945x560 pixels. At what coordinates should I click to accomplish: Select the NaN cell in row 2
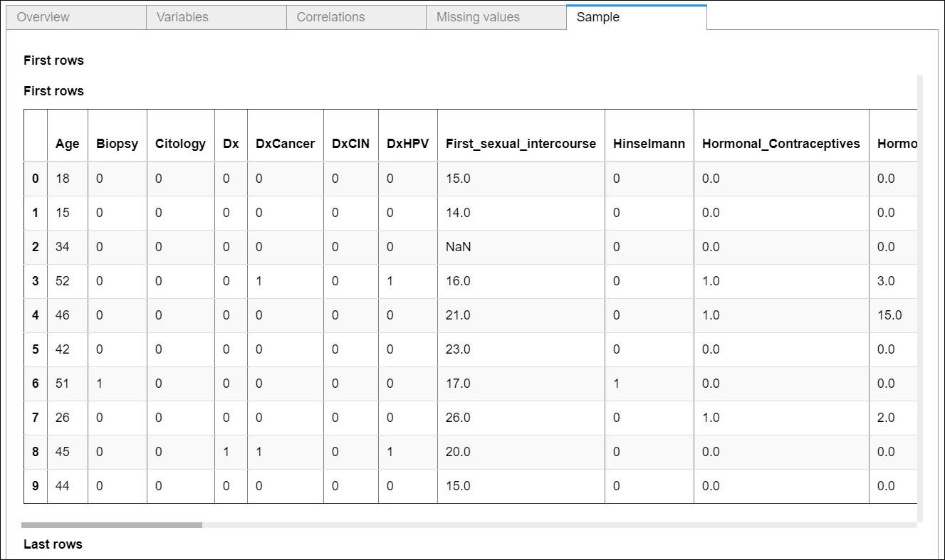click(459, 247)
